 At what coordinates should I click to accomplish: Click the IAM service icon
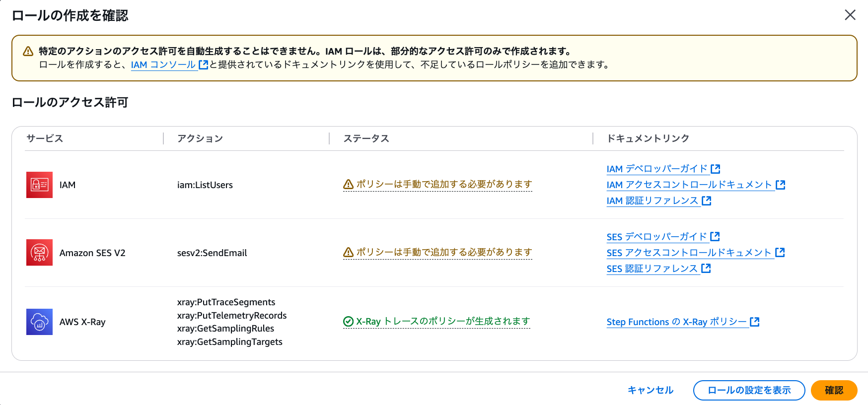point(39,185)
